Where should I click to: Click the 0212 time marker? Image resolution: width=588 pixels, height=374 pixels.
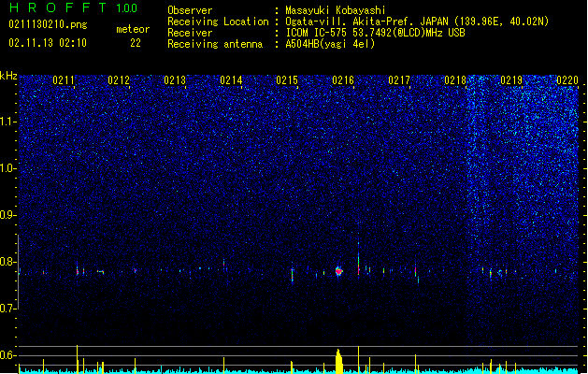tap(119, 80)
